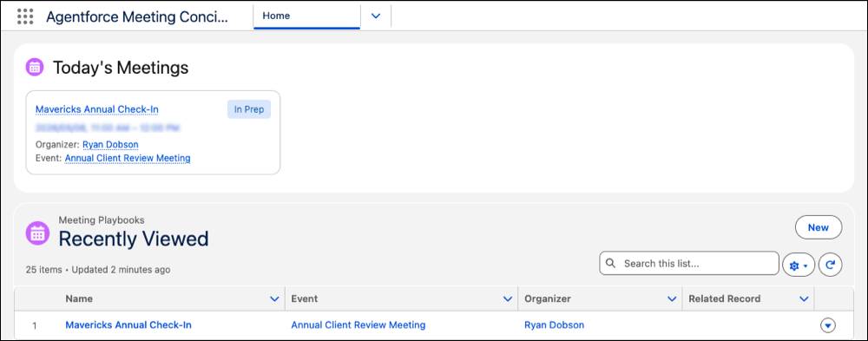Image resolution: width=868 pixels, height=341 pixels.
Task: Create a New meeting playbook
Action: [x=819, y=227]
